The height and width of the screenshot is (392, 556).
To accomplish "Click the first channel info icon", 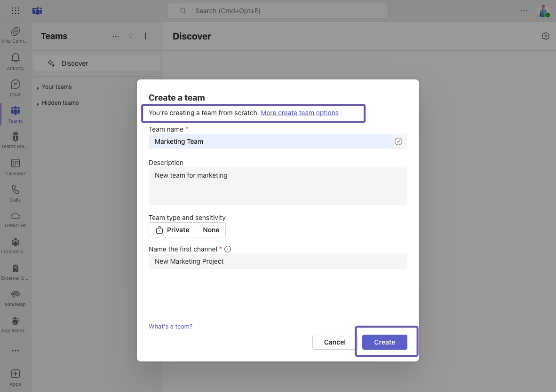I will (x=228, y=249).
